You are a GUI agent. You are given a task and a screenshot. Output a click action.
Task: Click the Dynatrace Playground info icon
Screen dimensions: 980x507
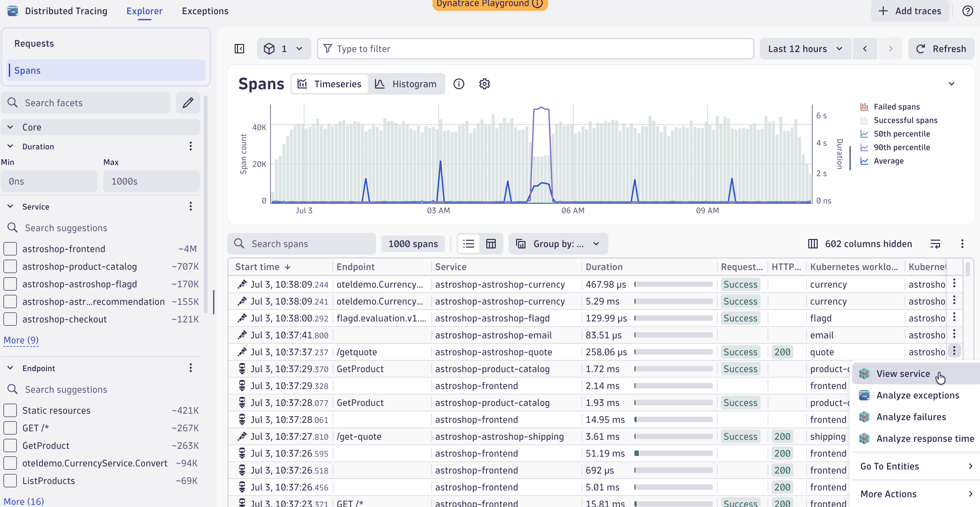537,3
